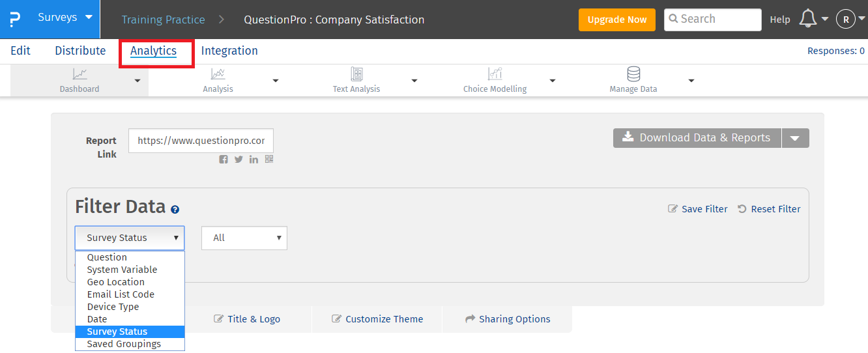Open the All filter value dropdown

(244, 238)
